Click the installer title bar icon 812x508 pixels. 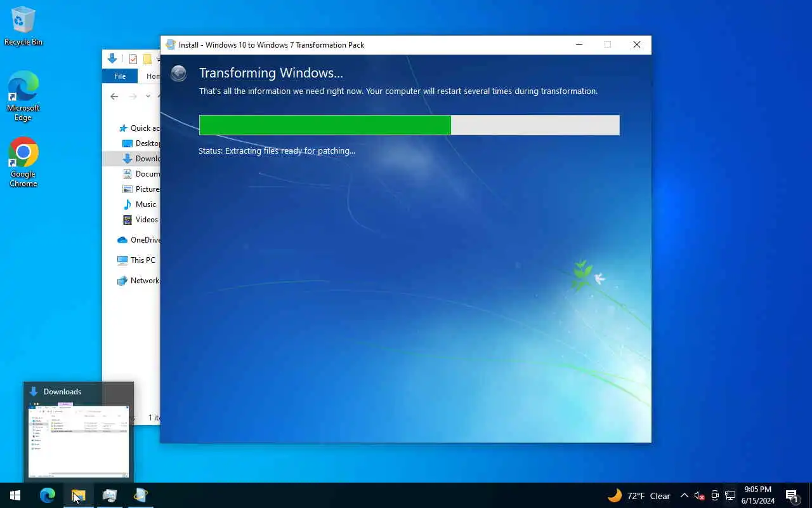point(170,44)
